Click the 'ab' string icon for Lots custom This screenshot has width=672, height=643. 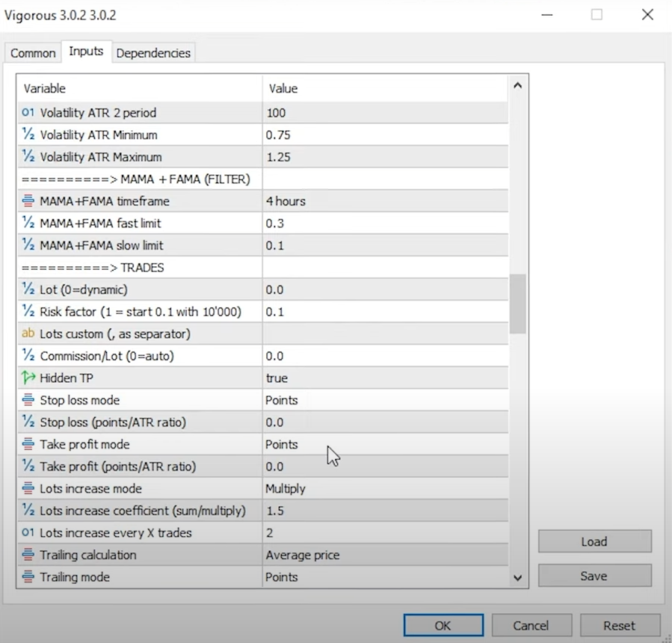click(x=28, y=334)
